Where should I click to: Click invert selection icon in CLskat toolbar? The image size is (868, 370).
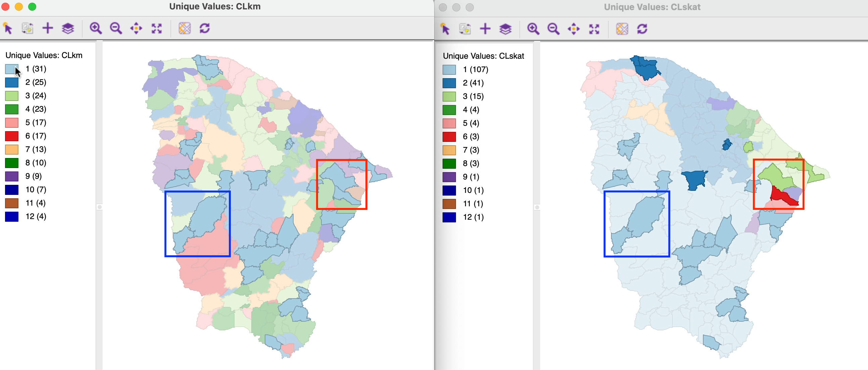click(x=465, y=29)
